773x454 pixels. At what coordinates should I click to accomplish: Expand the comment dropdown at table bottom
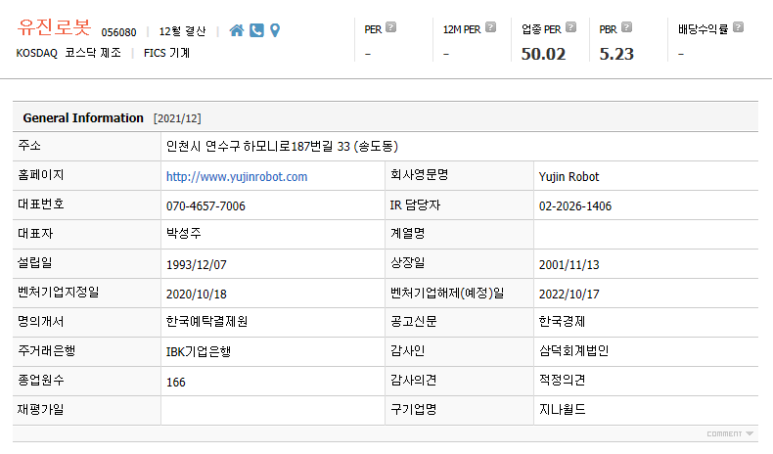point(730,434)
